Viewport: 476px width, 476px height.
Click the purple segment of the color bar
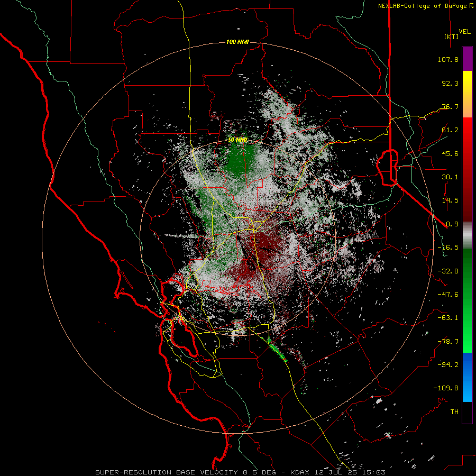click(467, 59)
